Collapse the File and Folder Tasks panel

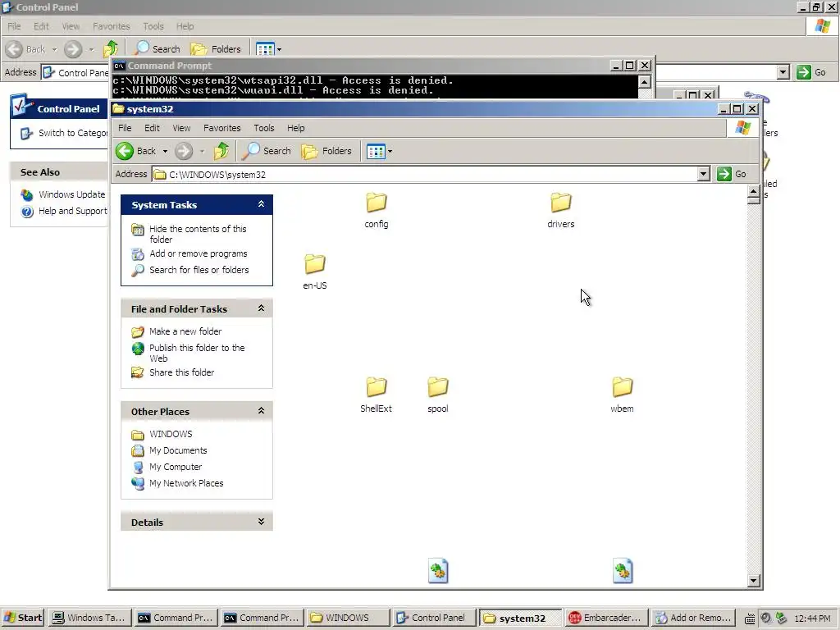[261, 308]
